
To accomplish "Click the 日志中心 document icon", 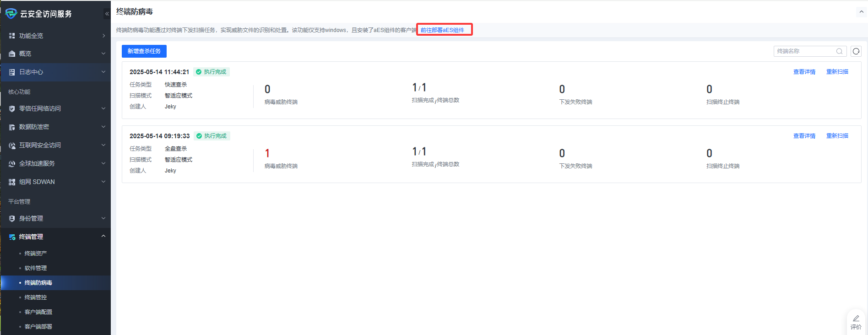I will pos(12,72).
